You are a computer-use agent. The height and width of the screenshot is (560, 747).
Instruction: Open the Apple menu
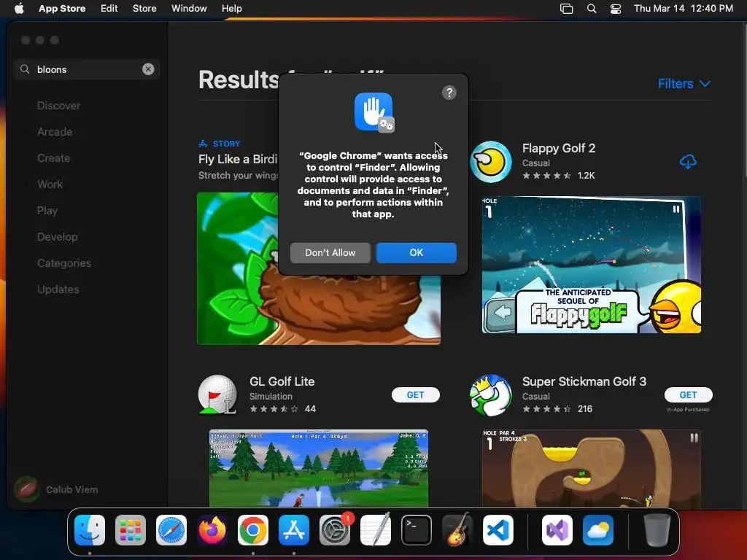coord(19,9)
